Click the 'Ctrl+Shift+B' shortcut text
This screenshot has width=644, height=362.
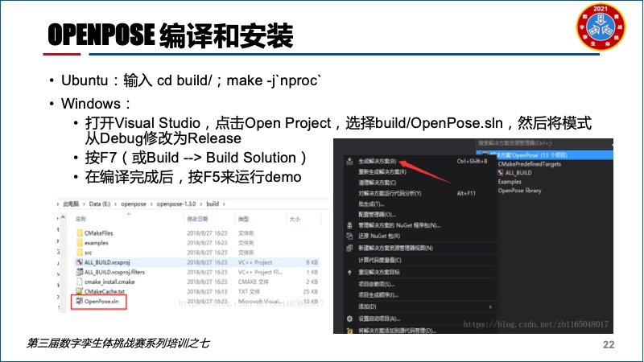[473, 162]
